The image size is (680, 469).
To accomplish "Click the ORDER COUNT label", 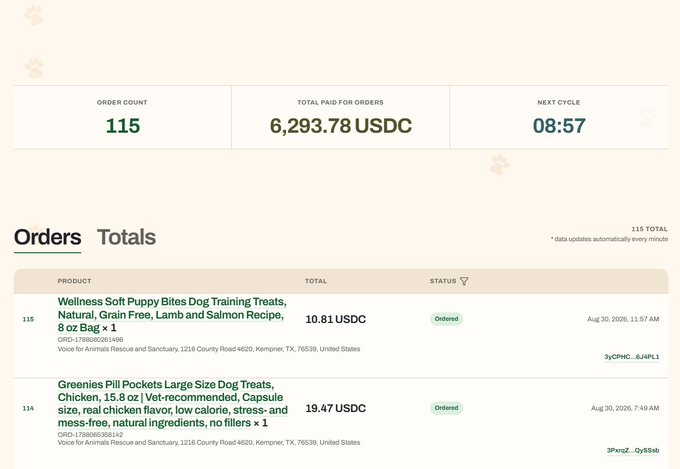I will (x=122, y=102).
